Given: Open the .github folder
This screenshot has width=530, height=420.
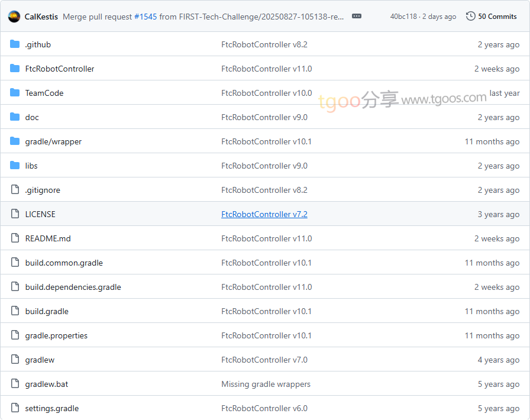Looking at the screenshot, I should pos(38,44).
